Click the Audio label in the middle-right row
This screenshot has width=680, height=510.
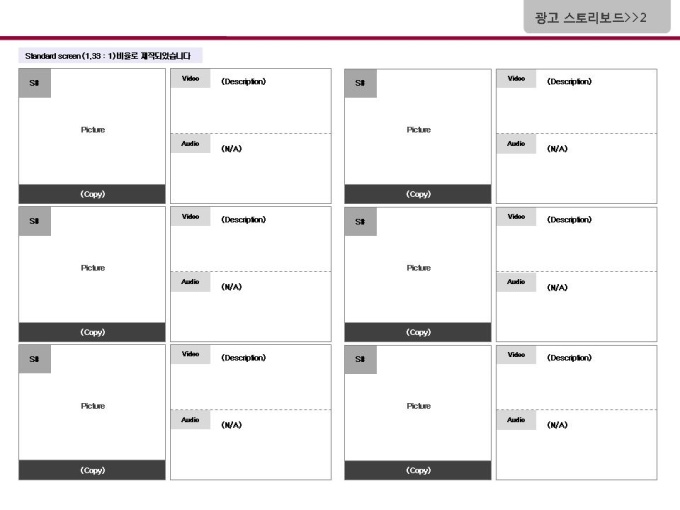(516, 282)
